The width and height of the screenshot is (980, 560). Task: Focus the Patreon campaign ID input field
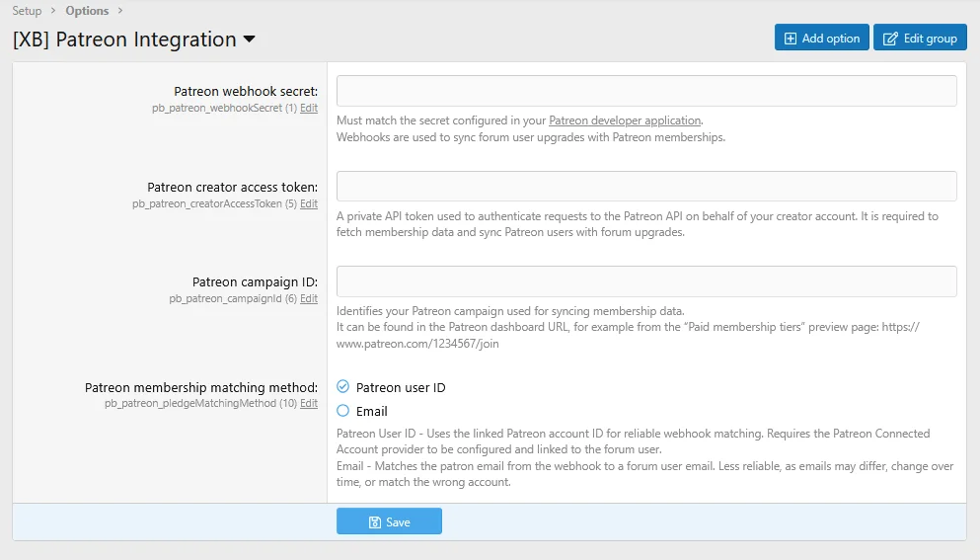tap(646, 281)
